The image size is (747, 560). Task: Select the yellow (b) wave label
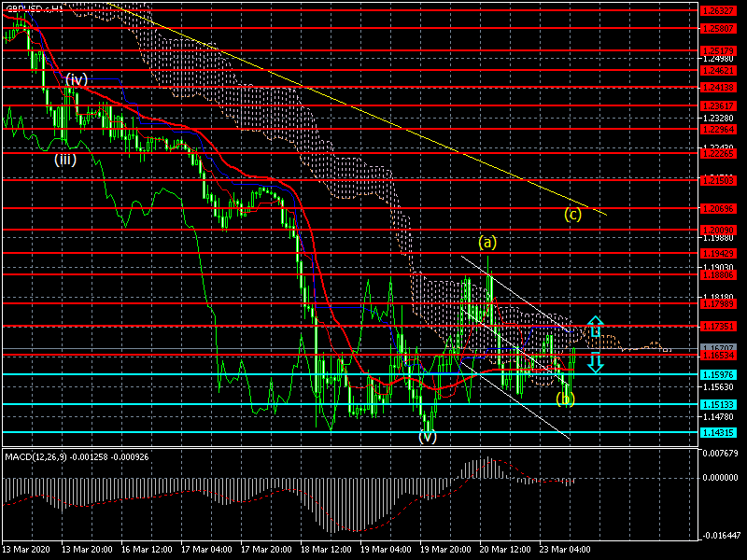click(x=566, y=399)
